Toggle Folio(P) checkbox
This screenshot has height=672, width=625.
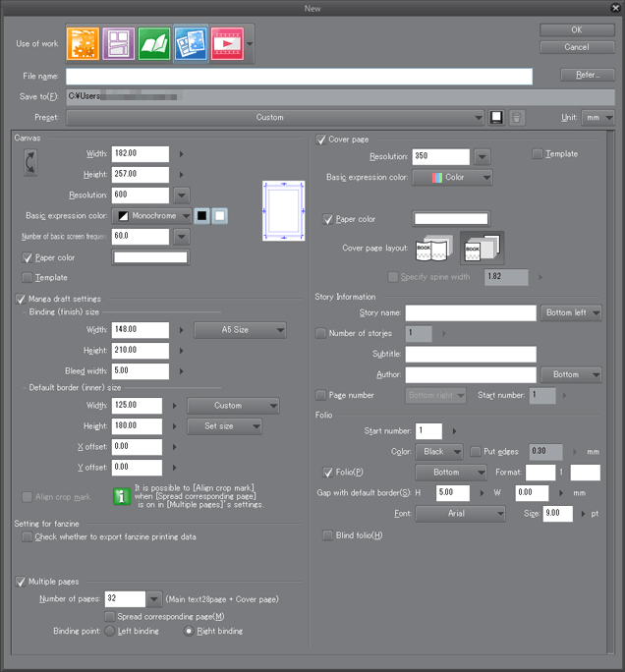tap(328, 473)
